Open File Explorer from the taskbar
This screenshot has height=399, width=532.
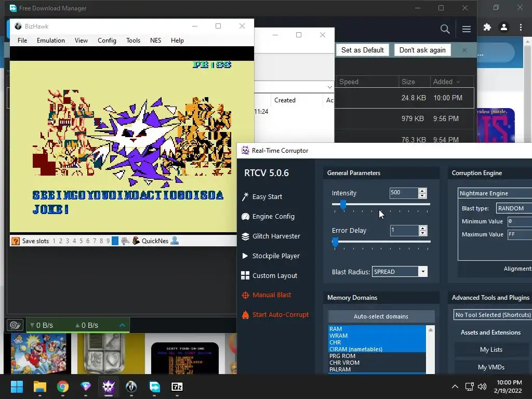[39, 387]
